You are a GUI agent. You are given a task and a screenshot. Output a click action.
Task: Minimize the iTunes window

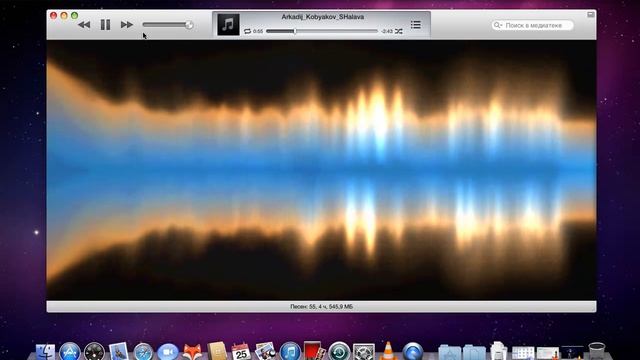(x=64, y=16)
